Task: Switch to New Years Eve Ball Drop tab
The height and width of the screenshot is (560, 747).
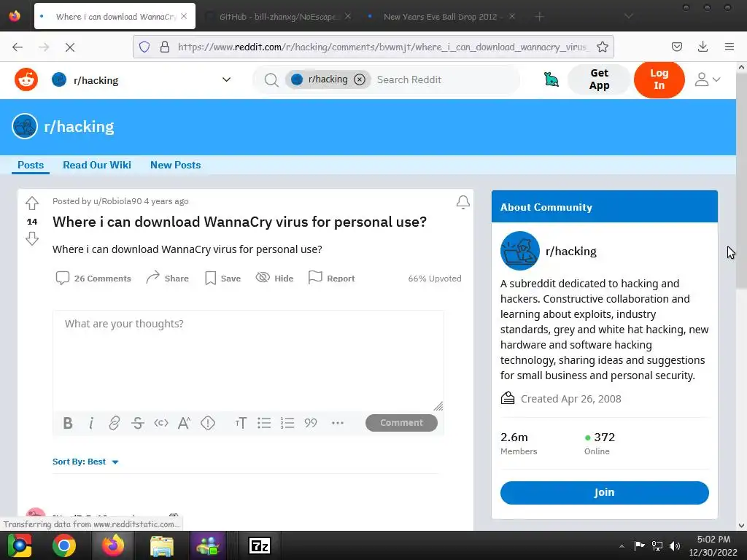Action: (x=440, y=17)
